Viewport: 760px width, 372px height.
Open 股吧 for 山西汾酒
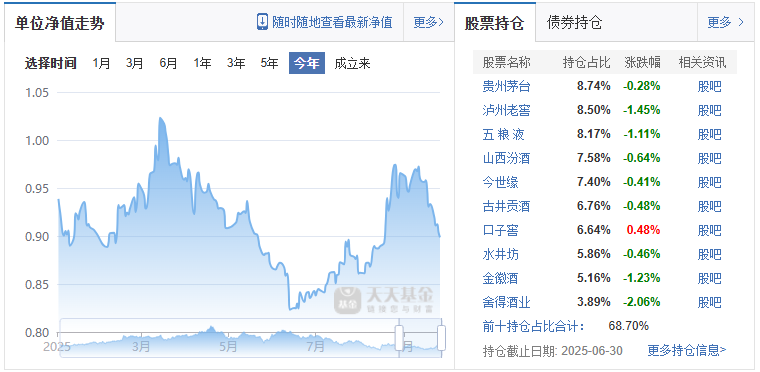point(710,158)
